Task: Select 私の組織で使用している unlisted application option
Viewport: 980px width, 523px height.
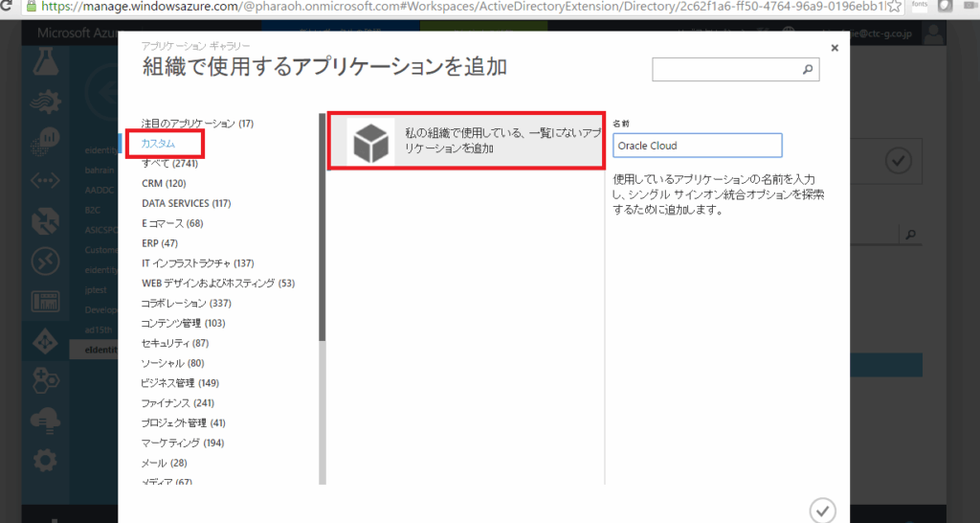Action: (502, 142)
